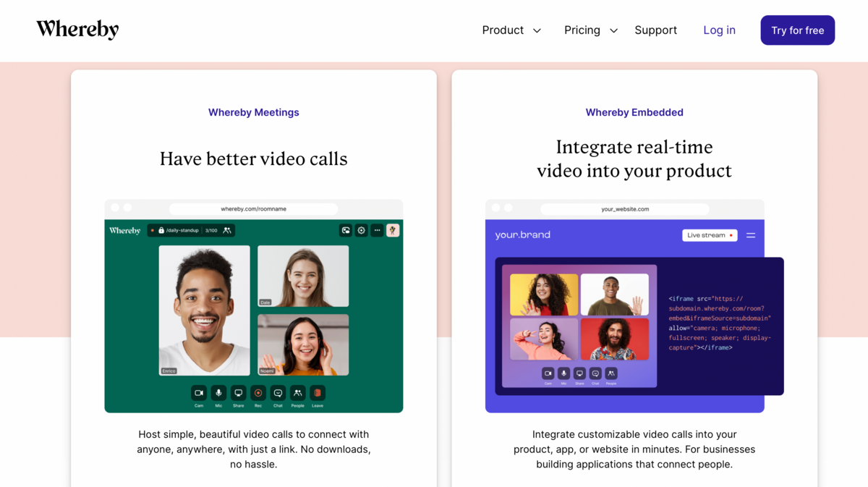Image resolution: width=868 pixels, height=487 pixels.
Task: Click the three-dot more icon in meeting preview
Action: (377, 230)
